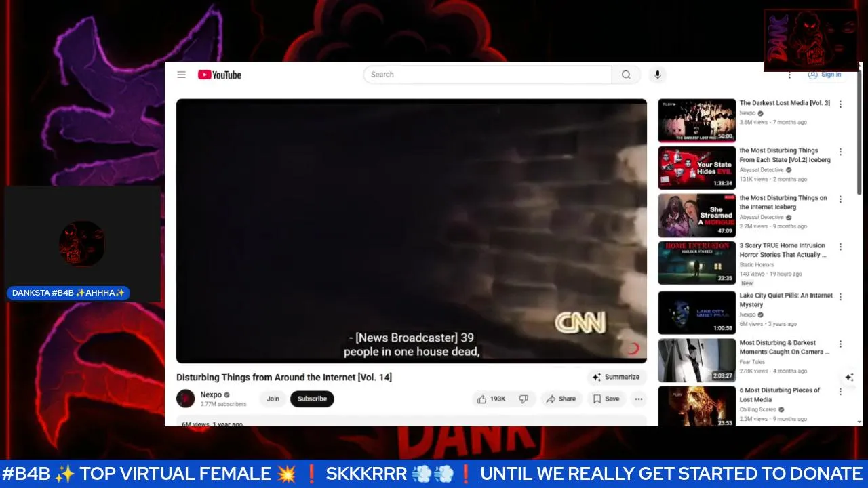
Task: Open options menu for Darkest Lost Media video
Action: [x=840, y=104]
